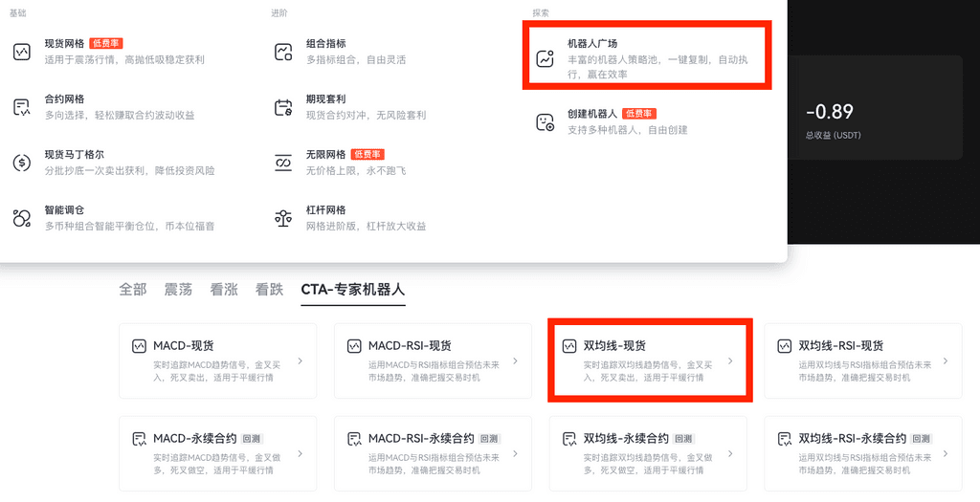Expand the MACD-现货 card arrow

coord(301,361)
